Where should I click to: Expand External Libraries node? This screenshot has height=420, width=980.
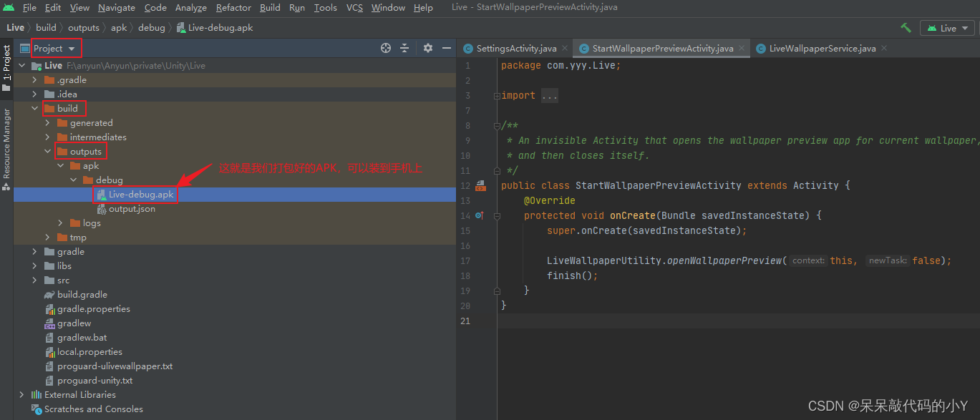point(21,395)
